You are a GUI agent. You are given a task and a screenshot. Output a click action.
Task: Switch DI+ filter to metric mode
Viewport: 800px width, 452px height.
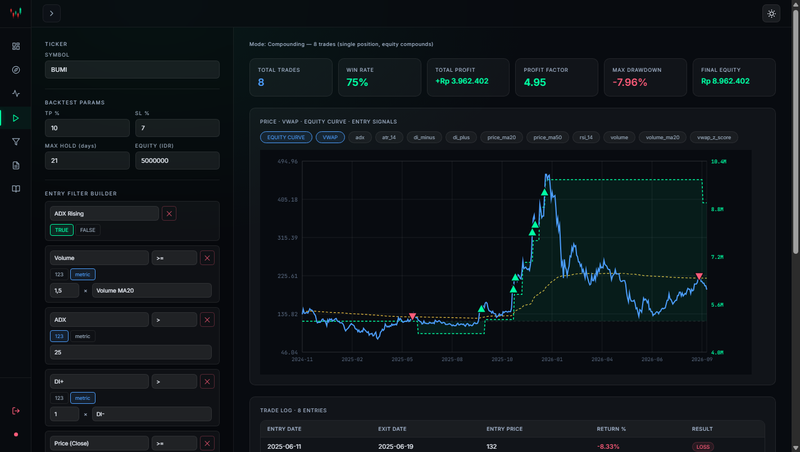tap(83, 398)
